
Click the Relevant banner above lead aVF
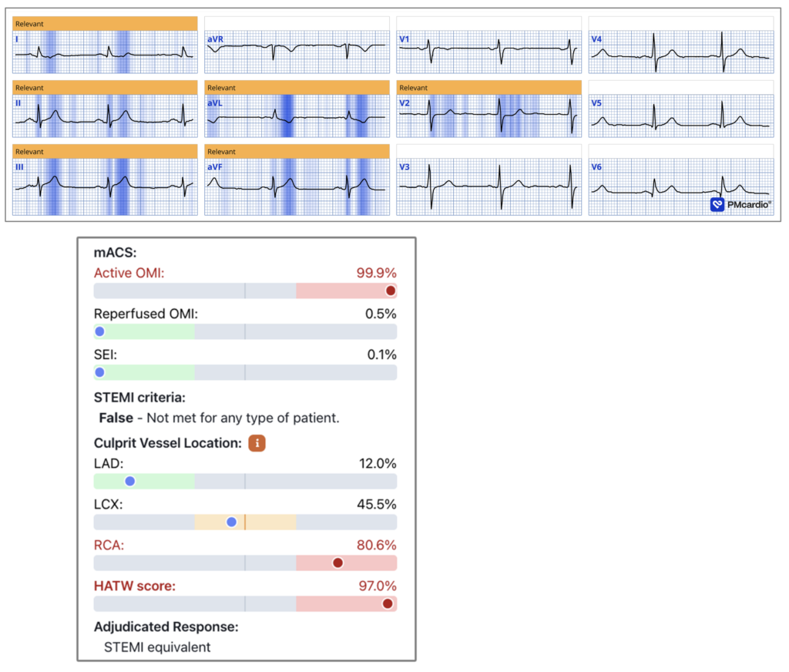(296, 152)
